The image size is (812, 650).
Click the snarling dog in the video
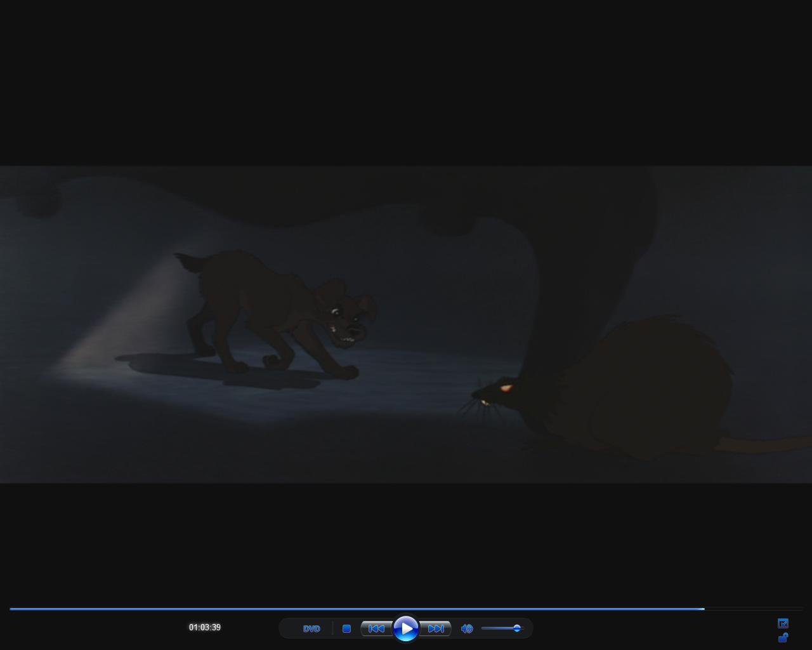[x=279, y=314]
